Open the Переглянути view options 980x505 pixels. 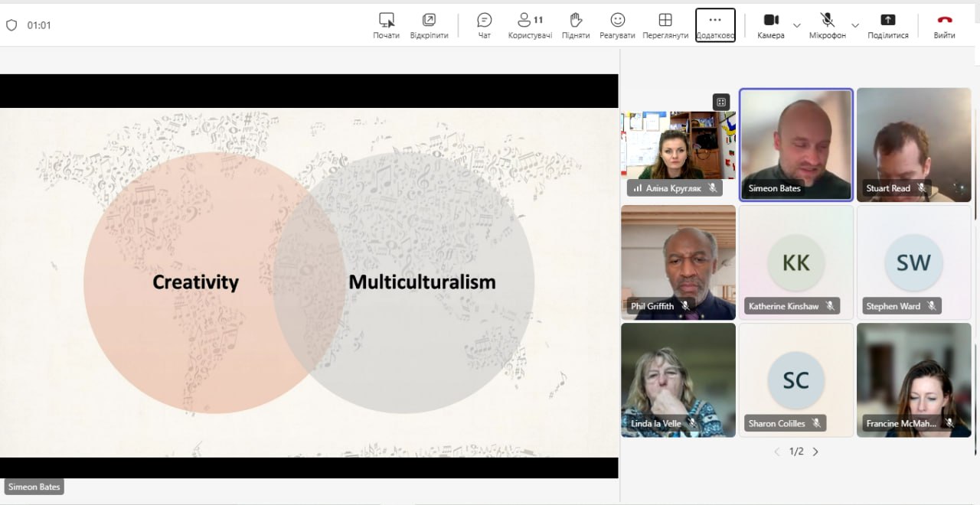point(665,21)
